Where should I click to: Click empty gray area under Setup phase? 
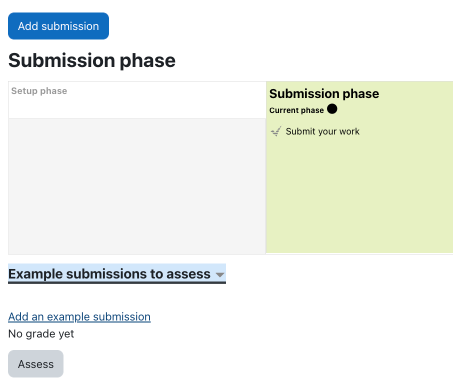click(x=137, y=186)
